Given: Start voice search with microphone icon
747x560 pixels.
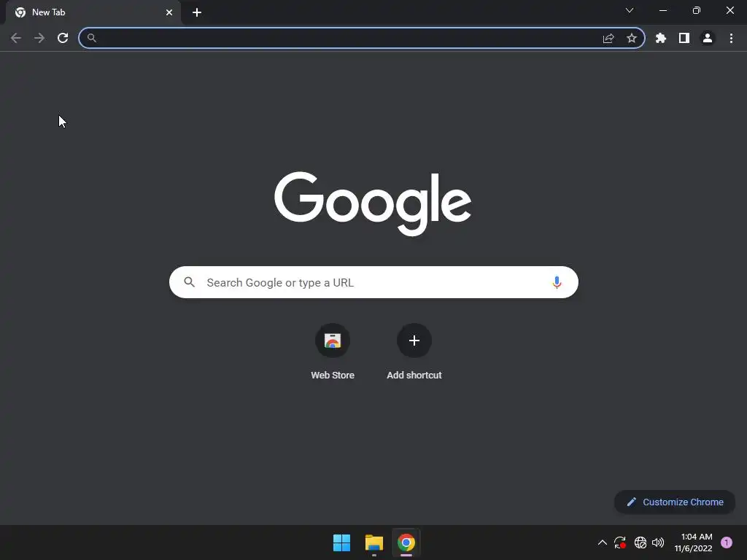Looking at the screenshot, I should [557, 282].
